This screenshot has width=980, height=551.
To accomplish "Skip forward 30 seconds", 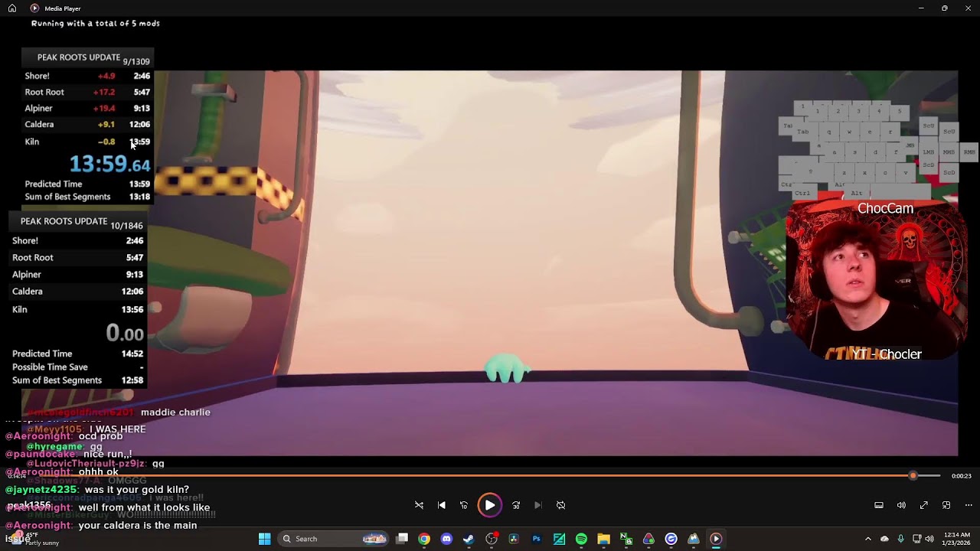I will point(516,505).
